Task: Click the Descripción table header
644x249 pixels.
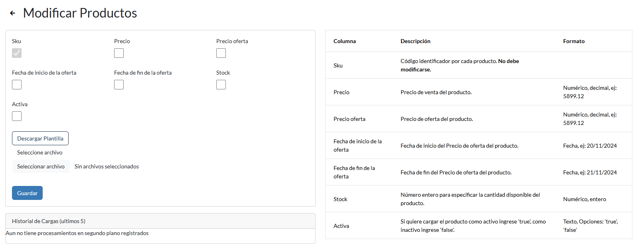Action: pyautogui.click(x=415, y=41)
